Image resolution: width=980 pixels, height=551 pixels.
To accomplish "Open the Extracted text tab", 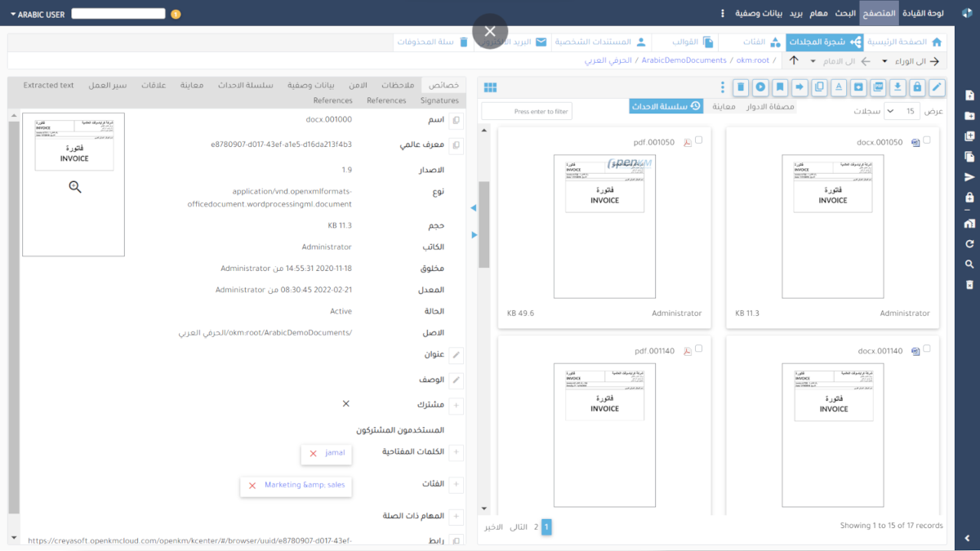I will coord(49,86).
